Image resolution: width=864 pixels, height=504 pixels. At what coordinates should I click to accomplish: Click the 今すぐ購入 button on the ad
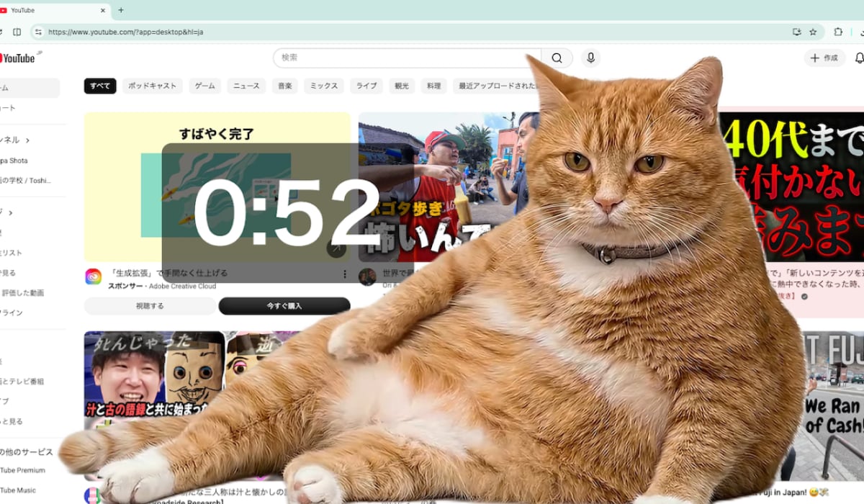click(x=284, y=306)
